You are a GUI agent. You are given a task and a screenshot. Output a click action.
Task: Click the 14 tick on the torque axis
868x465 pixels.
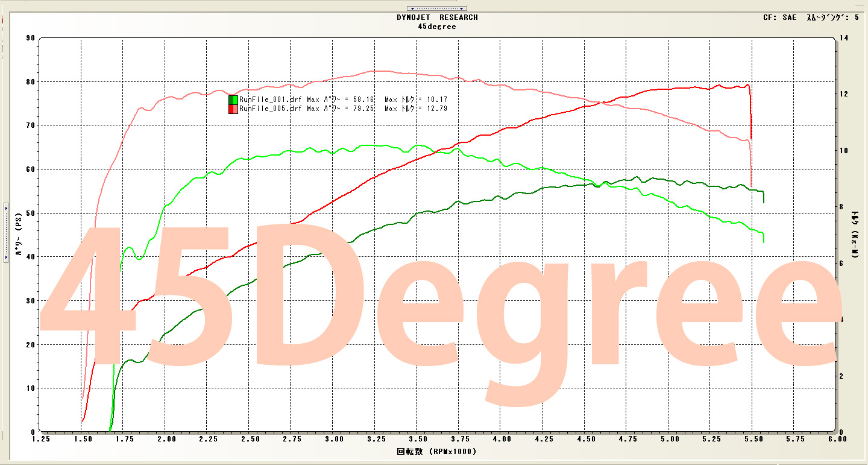(x=844, y=38)
